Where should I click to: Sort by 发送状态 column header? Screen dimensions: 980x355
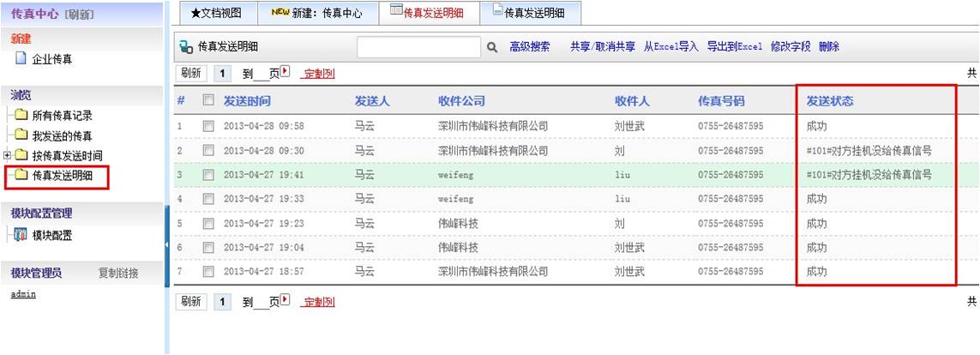point(830,101)
